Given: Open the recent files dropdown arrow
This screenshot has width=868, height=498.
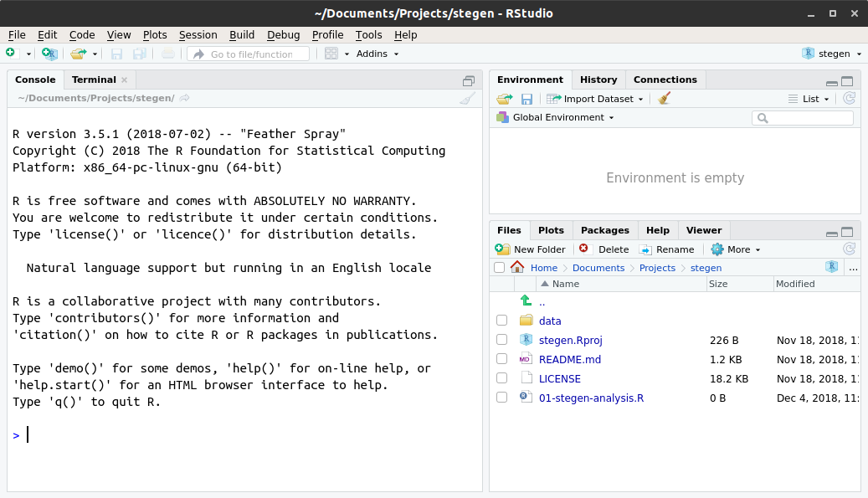Looking at the screenshot, I should 95,54.
